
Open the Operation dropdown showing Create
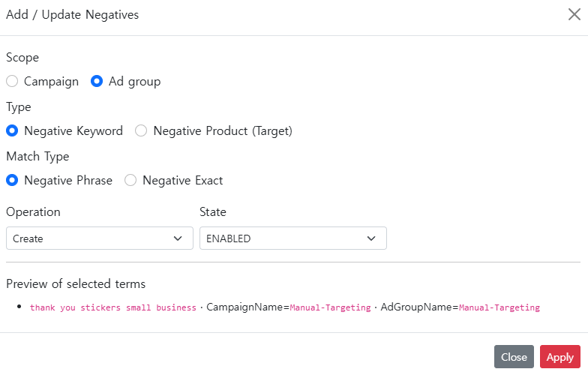(99, 238)
